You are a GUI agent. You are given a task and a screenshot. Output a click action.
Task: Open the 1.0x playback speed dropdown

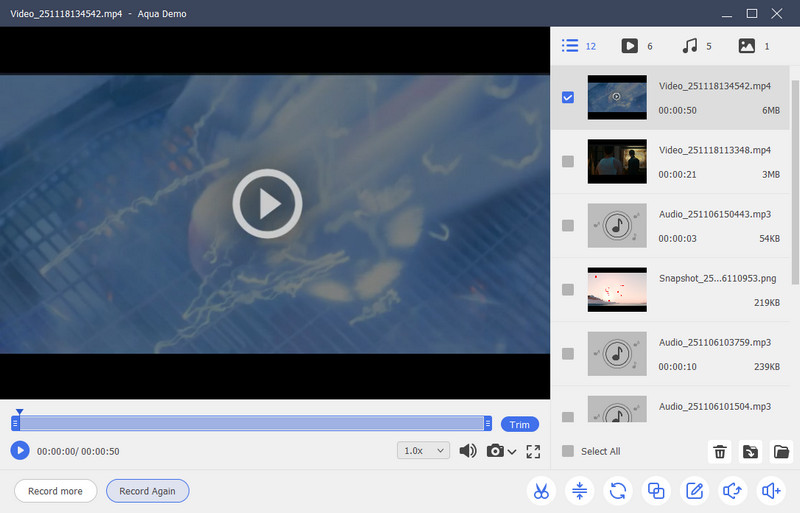(423, 451)
